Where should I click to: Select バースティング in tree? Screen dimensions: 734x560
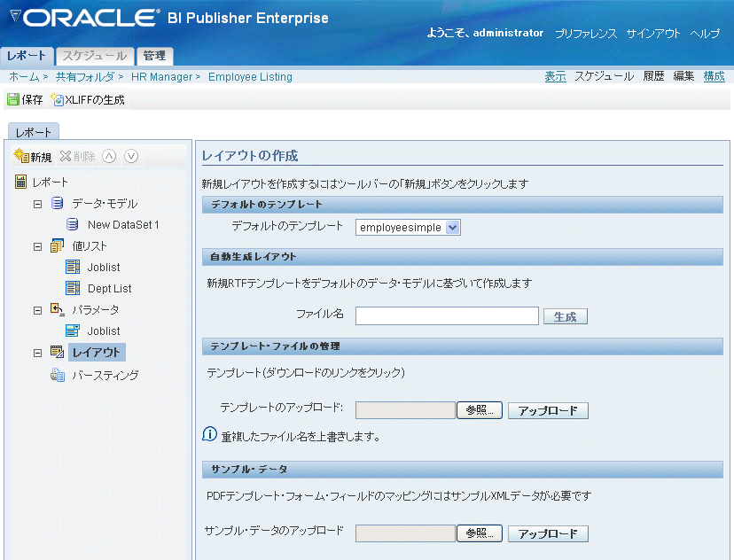tap(105, 375)
